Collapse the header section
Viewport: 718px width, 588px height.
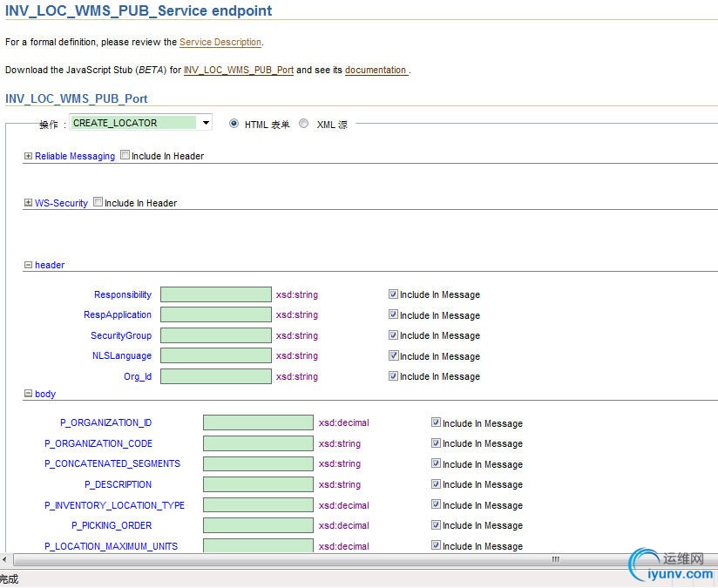pos(29,265)
